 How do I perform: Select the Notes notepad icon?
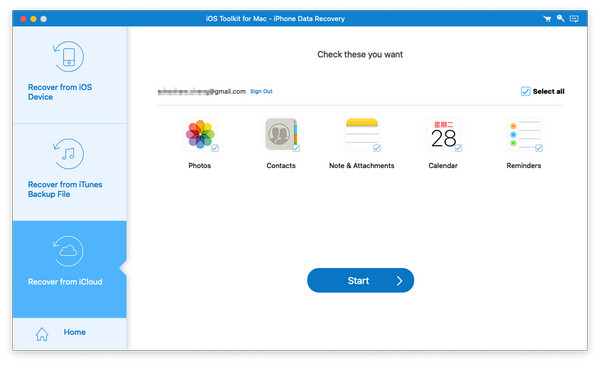click(362, 134)
